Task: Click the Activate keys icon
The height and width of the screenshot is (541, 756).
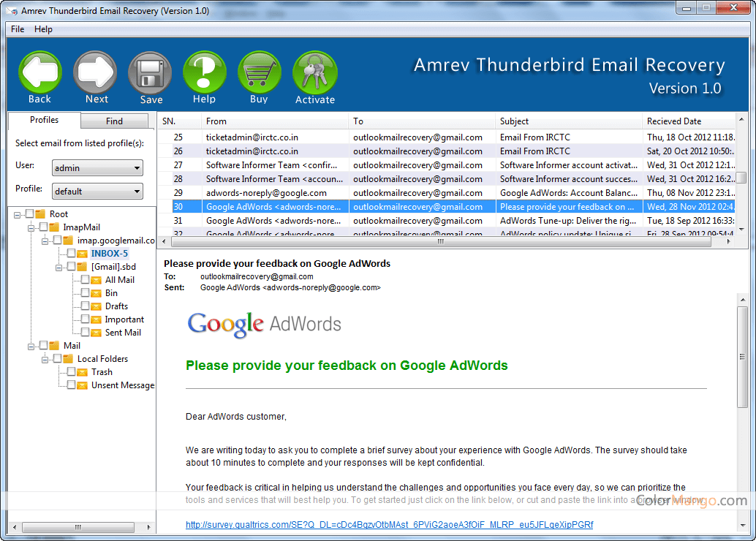Action: click(314, 72)
